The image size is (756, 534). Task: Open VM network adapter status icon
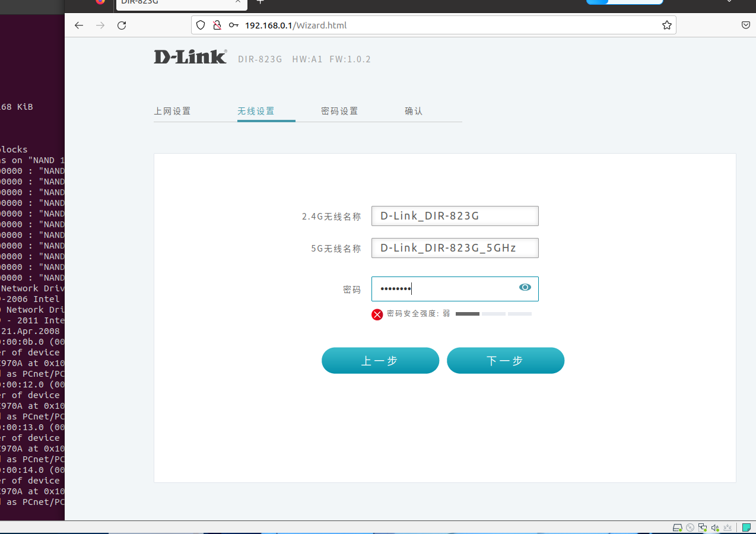pos(703,527)
